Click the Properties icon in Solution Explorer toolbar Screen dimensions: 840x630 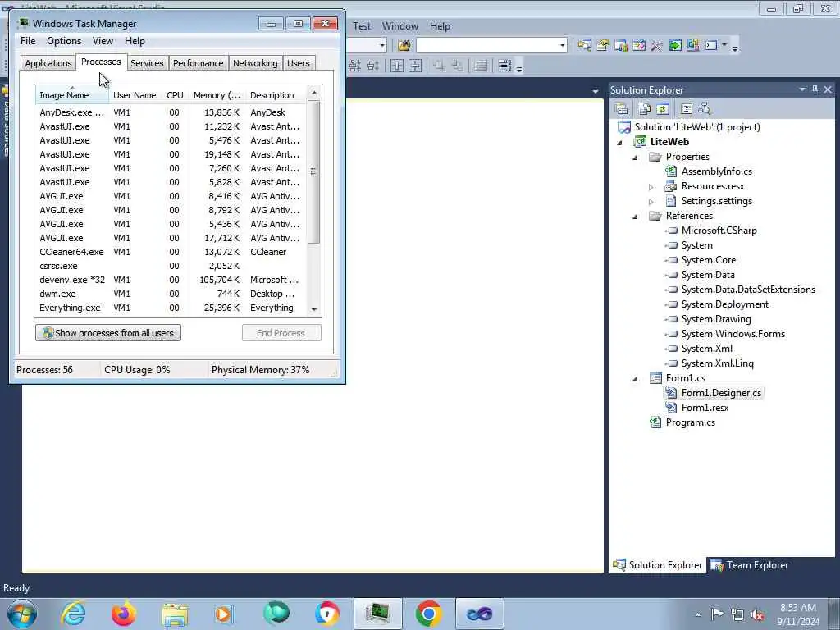(x=622, y=109)
